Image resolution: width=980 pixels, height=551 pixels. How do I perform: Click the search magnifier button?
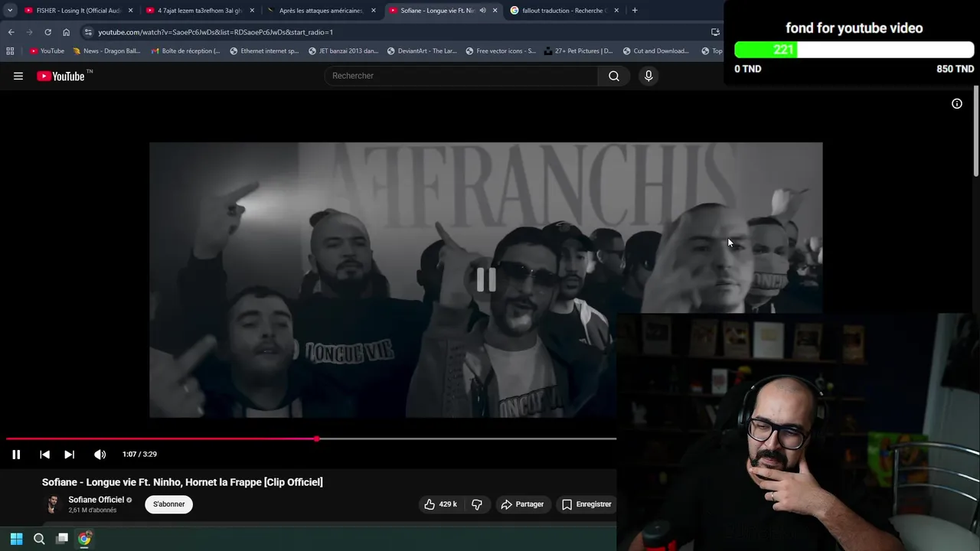614,76
